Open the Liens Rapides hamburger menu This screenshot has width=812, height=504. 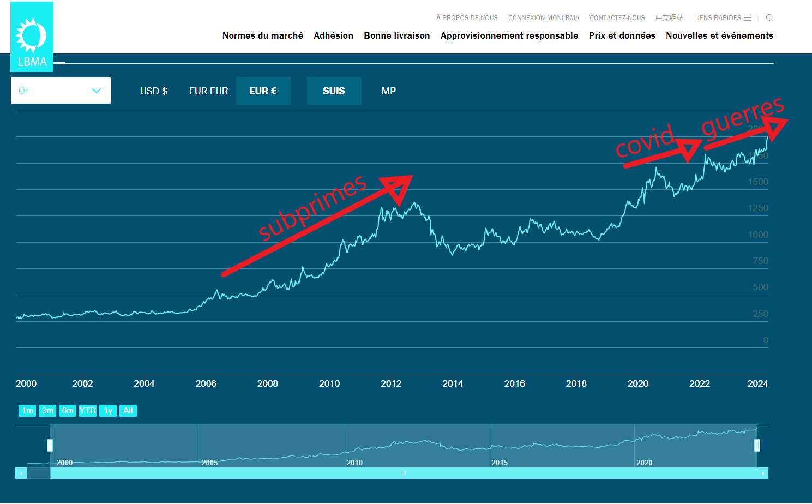[x=748, y=17]
